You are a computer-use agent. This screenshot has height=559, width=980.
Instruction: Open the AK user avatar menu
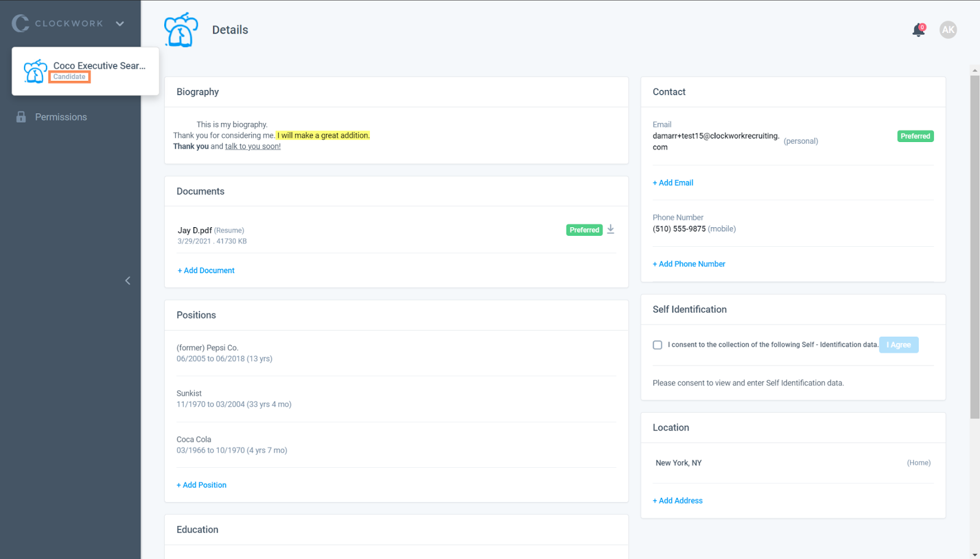click(x=948, y=30)
